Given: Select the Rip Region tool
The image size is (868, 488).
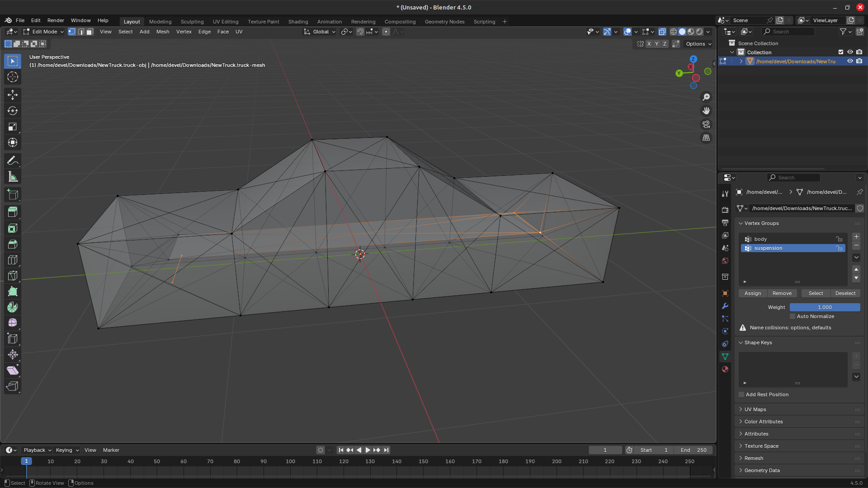Looking at the screenshot, I should (13, 386).
